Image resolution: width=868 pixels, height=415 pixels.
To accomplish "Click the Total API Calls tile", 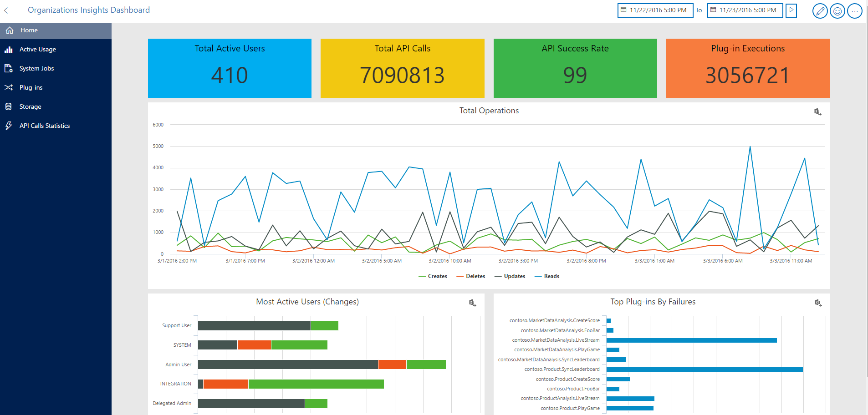I will pos(402,68).
